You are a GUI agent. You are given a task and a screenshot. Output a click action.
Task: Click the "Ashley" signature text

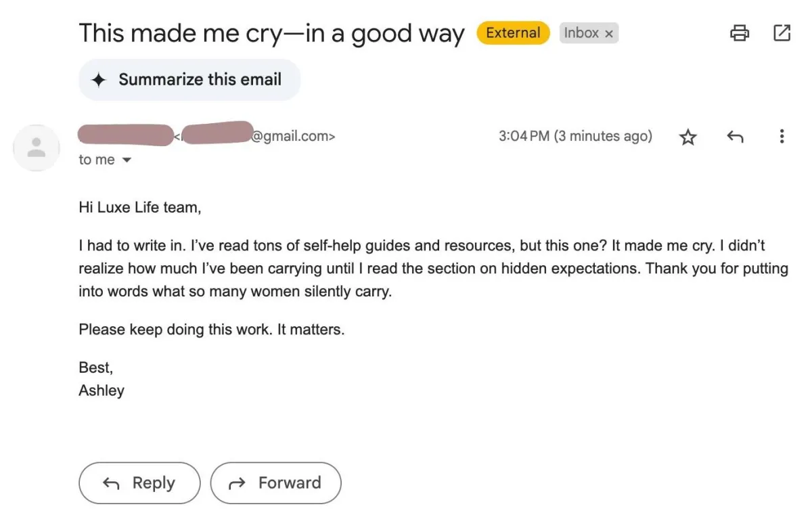pos(101,391)
